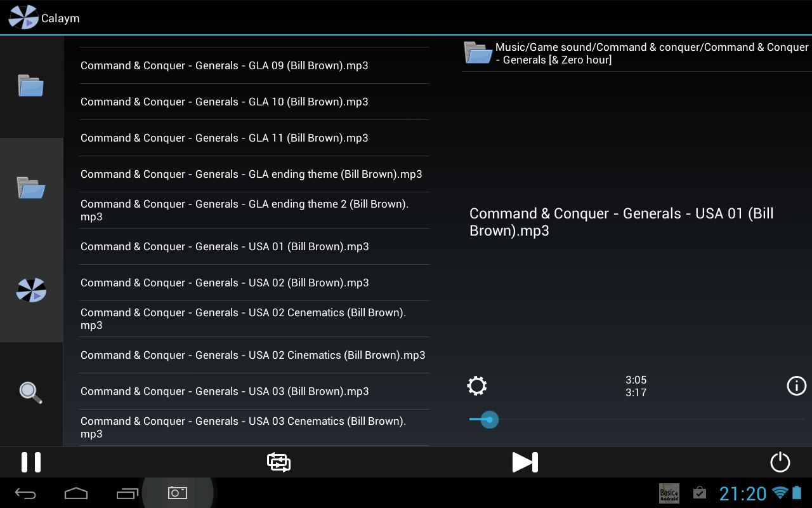The width and height of the screenshot is (812, 508).
Task: Switch to the Calaym player sidebar tab
Action: click(31, 290)
